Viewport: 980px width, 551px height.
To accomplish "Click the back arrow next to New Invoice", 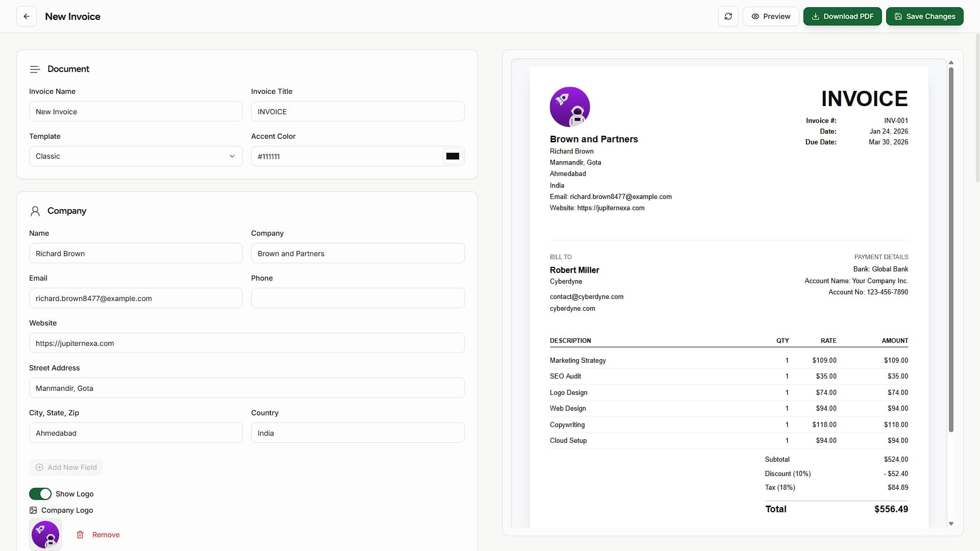I will click(x=27, y=16).
